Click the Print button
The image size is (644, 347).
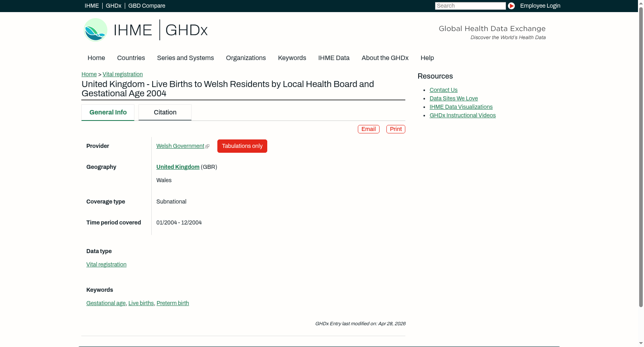tap(396, 129)
